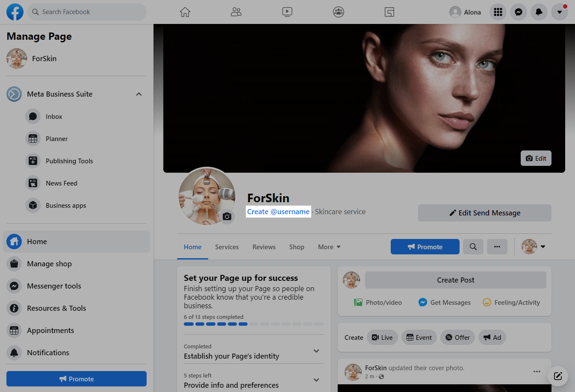The width and height of the screenshot is (575, 392).
Task: Open Messenger icon in top bar
Action: click(x=518, y=12)
